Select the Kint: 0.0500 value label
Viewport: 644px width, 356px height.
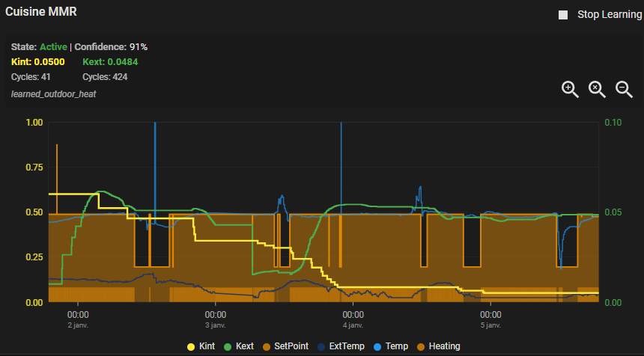[38, 61]
